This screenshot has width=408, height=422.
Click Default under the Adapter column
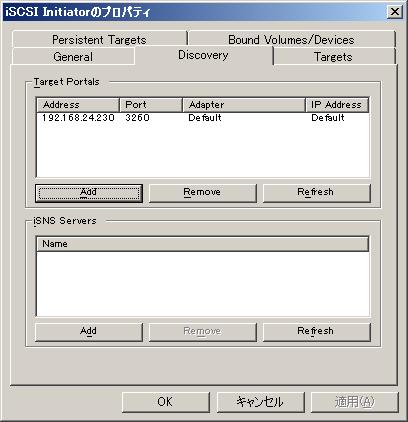click(205, 118)
